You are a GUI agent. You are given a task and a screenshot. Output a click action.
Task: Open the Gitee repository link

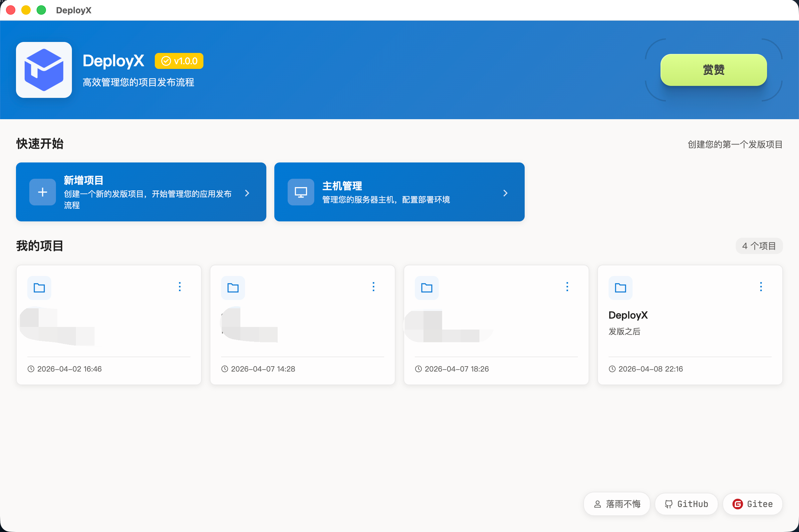point(753,504)
